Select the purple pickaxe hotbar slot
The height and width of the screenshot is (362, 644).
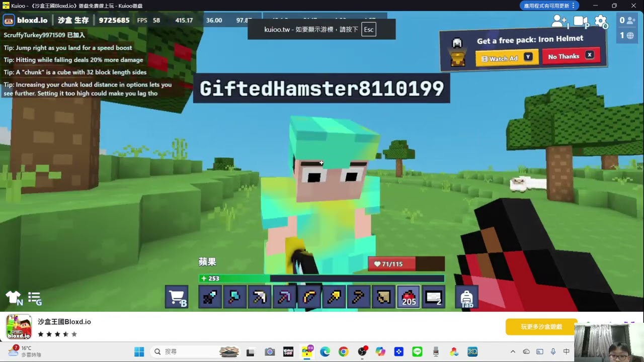pos(284,297)
